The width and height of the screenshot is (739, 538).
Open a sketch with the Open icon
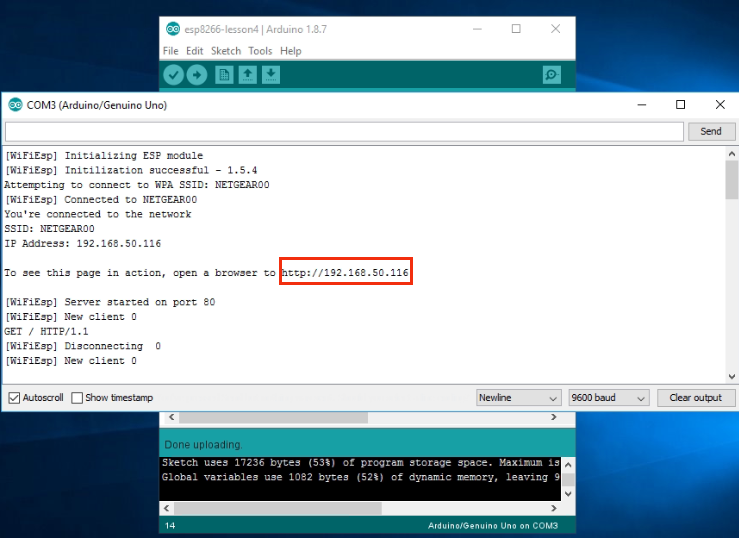tap(247, 75)
